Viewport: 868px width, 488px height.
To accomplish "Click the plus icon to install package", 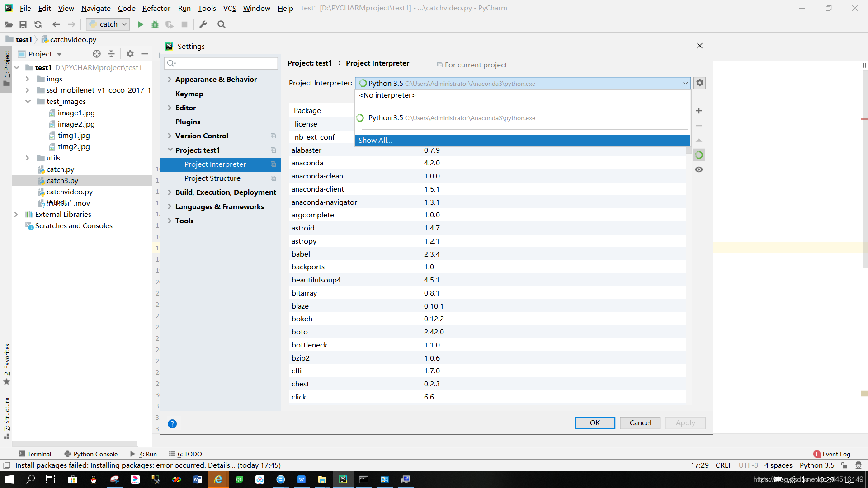I will pyautogui.click(x=699, y=111).
